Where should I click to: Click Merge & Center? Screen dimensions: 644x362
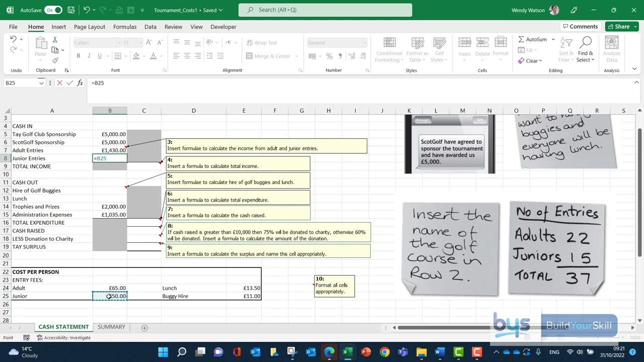pyautogui.click(x=268, y=56)
